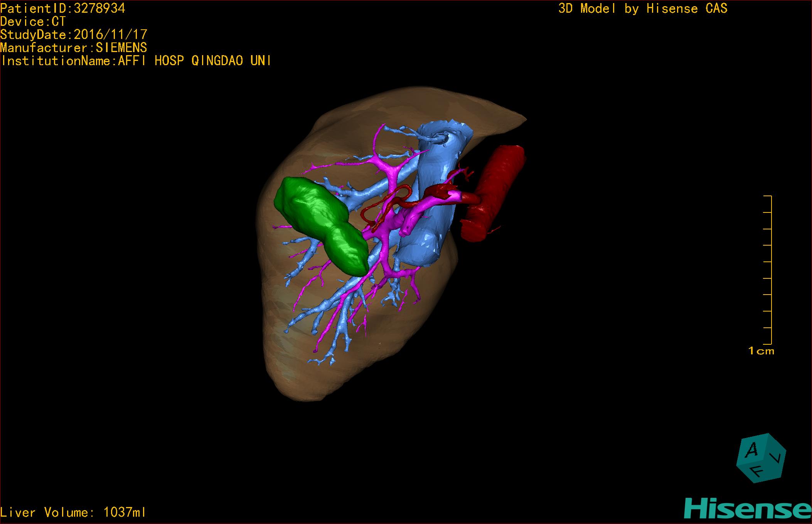Viewport: 812px width, 524px height.
Task: Click the Hisense logo
Action: tap(747, 509)
